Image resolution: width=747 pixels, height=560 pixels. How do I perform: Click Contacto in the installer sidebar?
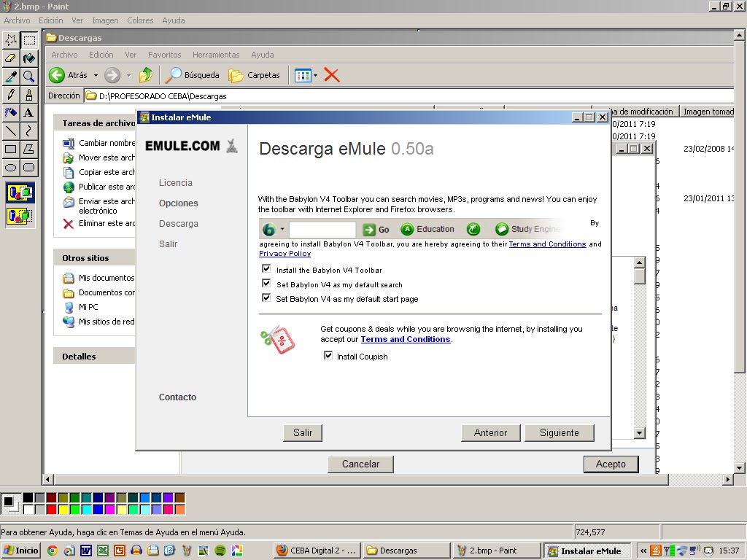pos(177,397)
